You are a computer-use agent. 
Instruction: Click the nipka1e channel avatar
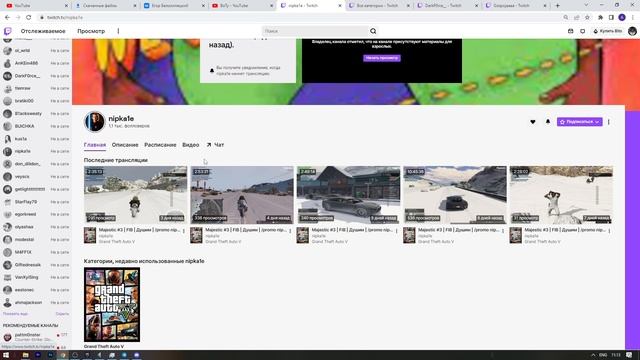pyautogui.click(x=94, y=121)
